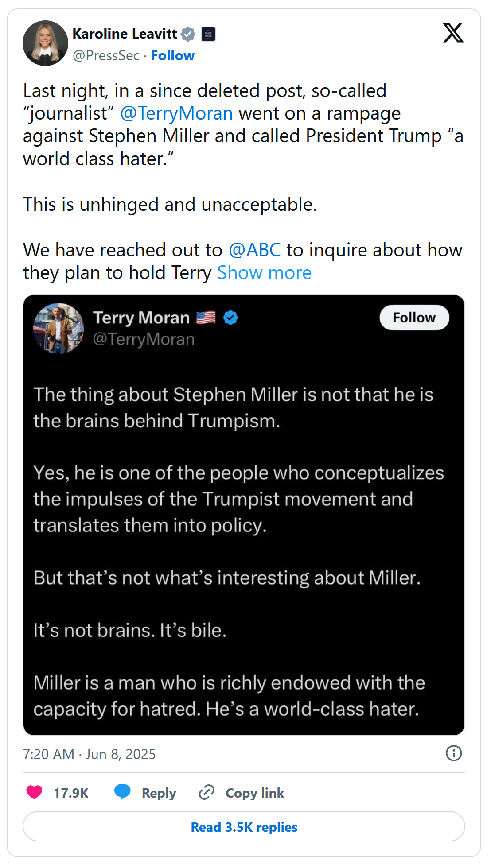Expand the post with Show more
491x868 pixels.
264,273
